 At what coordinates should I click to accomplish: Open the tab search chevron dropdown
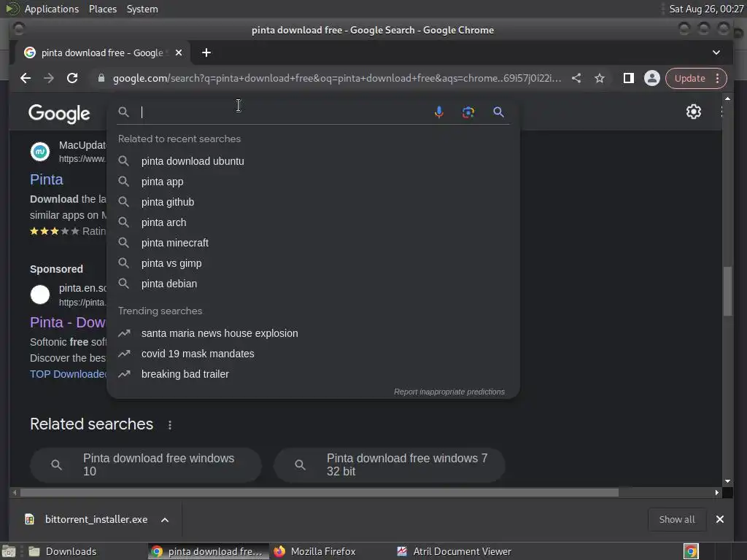pos(716,52)
